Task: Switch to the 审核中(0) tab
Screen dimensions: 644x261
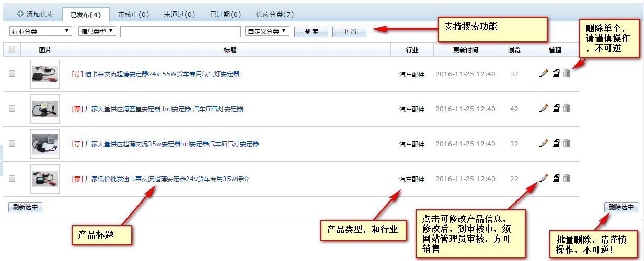Action: point(133,15)
